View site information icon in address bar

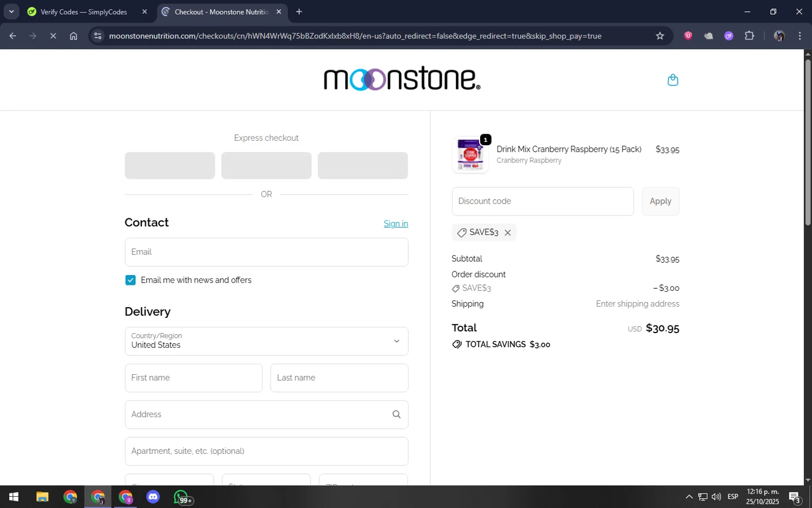coord(97,36)
